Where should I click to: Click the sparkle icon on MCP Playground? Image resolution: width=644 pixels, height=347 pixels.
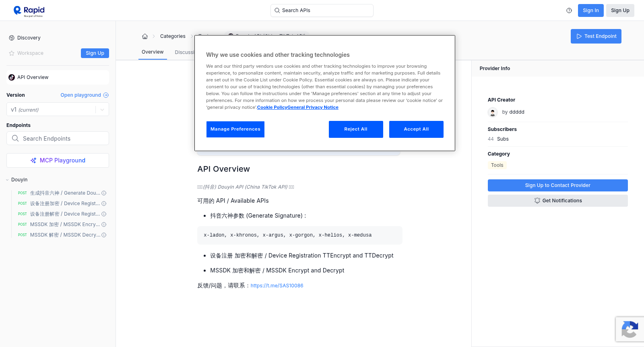[33, 160]
